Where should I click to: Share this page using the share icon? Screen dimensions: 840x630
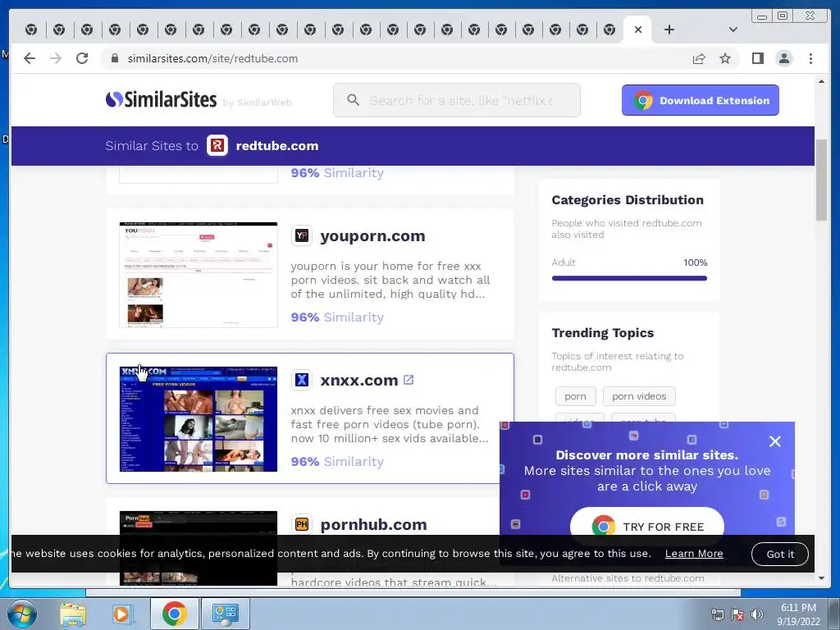tap(699, 58)
